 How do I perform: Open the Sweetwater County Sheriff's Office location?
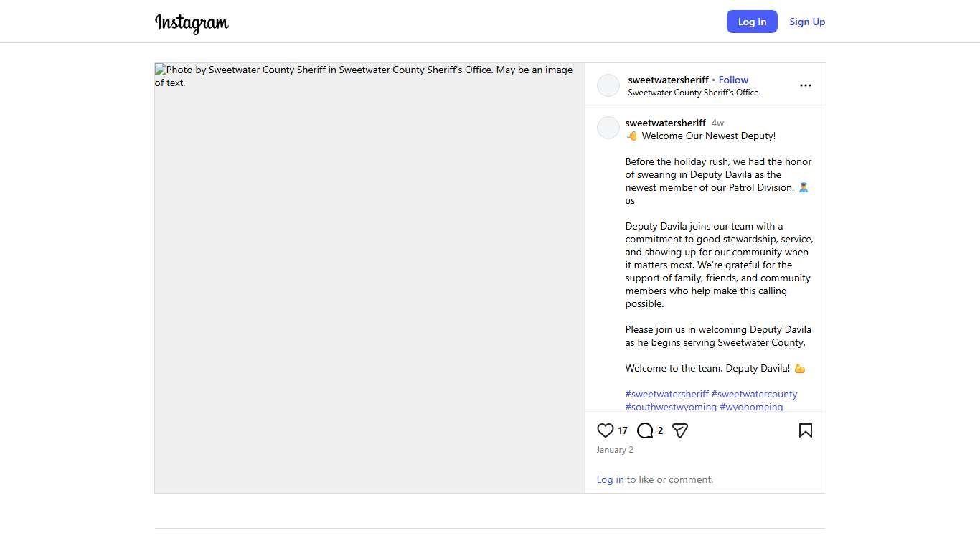692,93
